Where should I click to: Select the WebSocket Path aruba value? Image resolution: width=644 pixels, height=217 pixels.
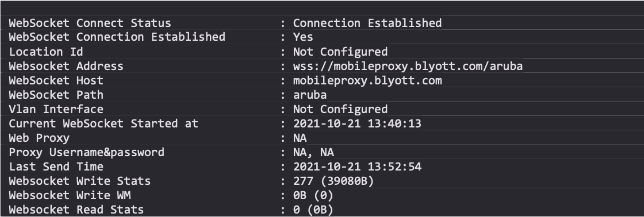pos(310,95)
